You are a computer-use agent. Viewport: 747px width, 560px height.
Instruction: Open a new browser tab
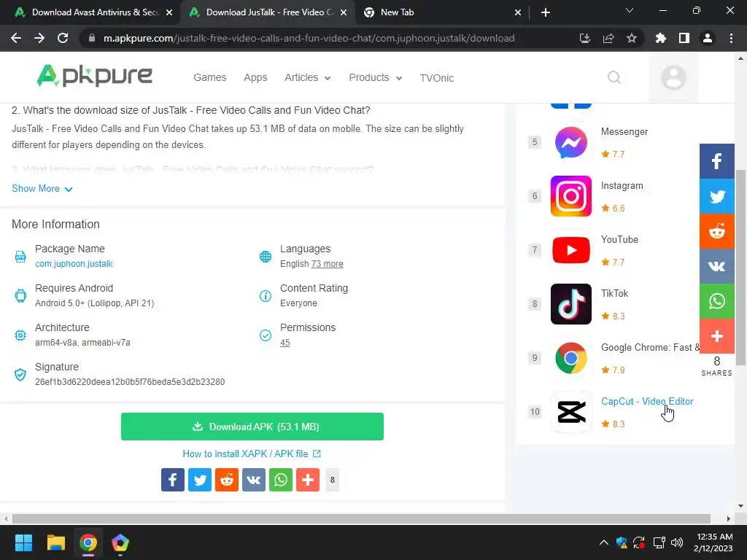(x=546, y=12)
